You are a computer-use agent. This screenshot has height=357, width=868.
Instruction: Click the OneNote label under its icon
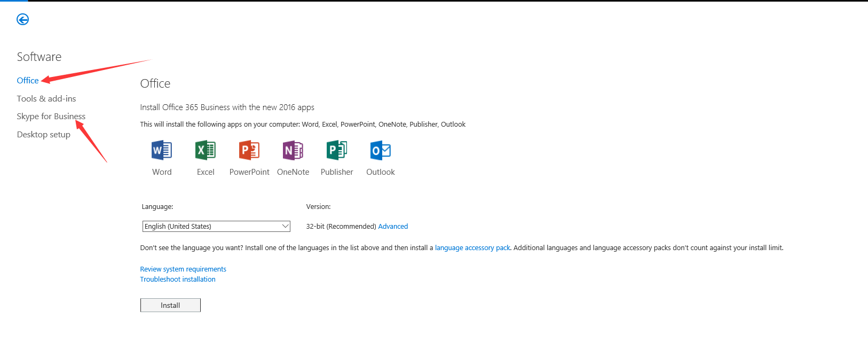293,172
